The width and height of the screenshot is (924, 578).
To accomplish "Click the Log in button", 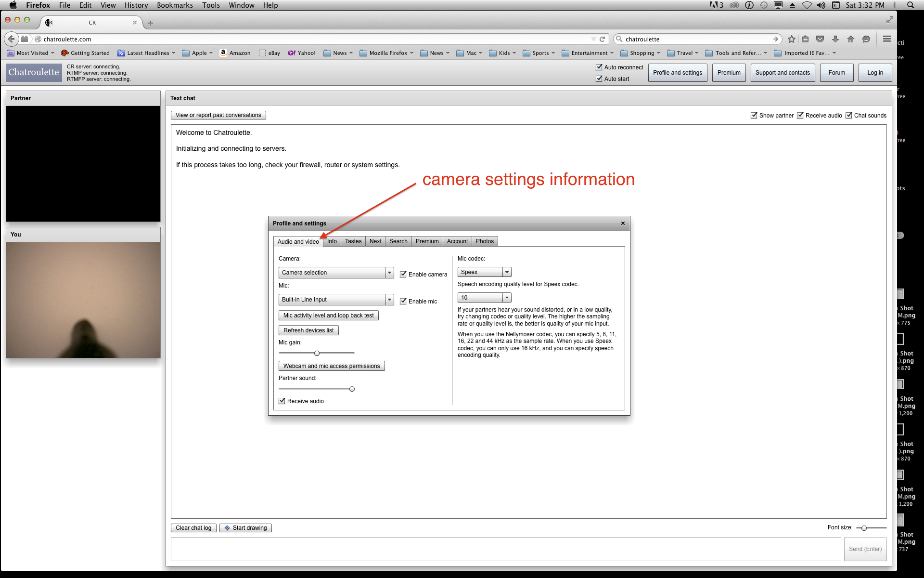I will pos(875,73).
